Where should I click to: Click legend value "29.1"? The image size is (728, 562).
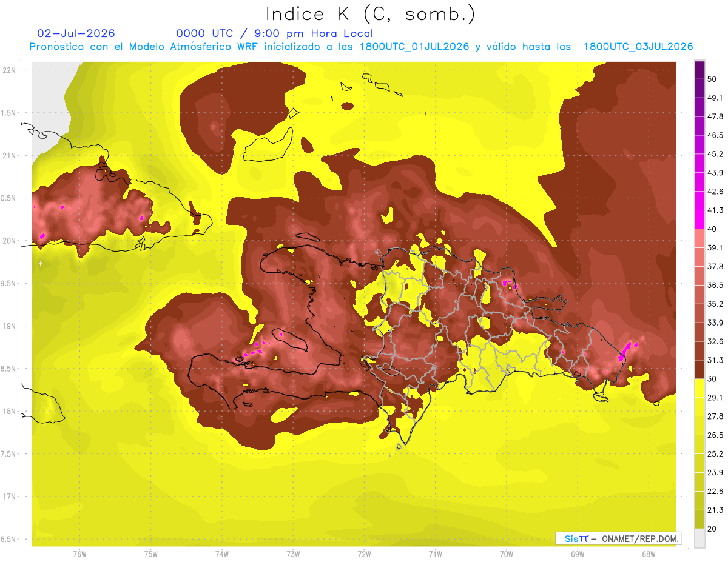click(715, 398)
